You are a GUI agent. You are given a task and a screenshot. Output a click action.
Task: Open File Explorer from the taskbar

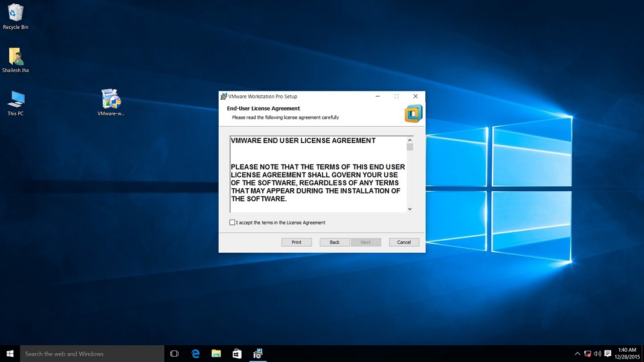coord(216,354)
